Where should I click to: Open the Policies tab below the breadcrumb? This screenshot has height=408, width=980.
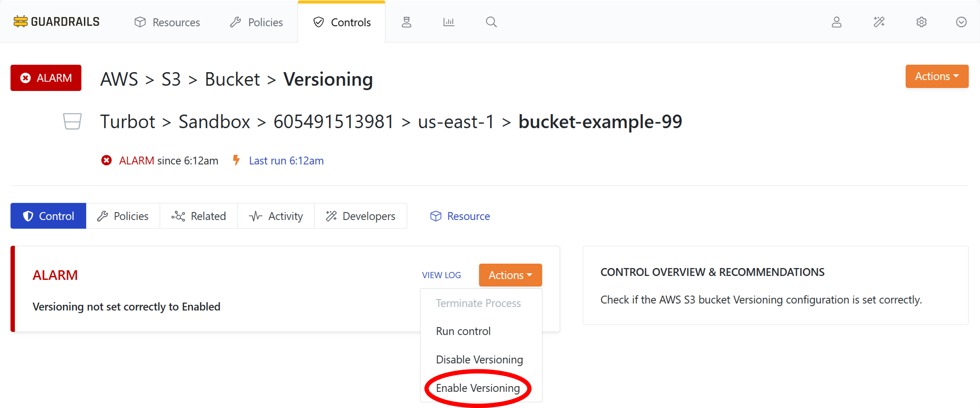pos(123,216)
